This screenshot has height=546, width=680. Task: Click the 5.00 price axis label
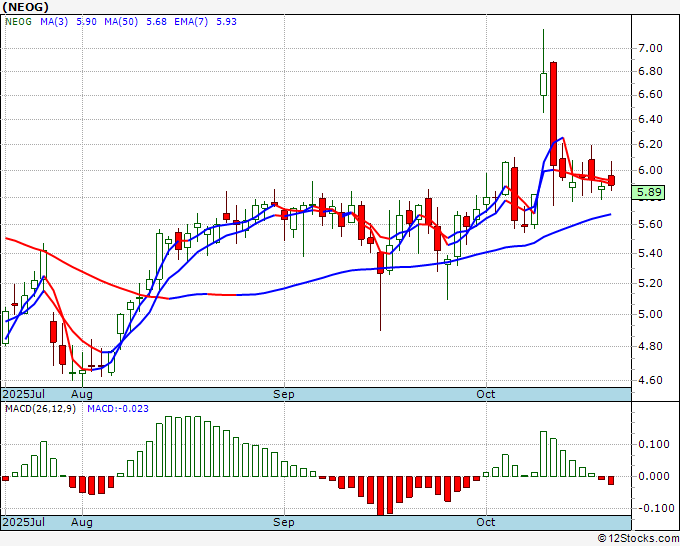pos(650,314)
